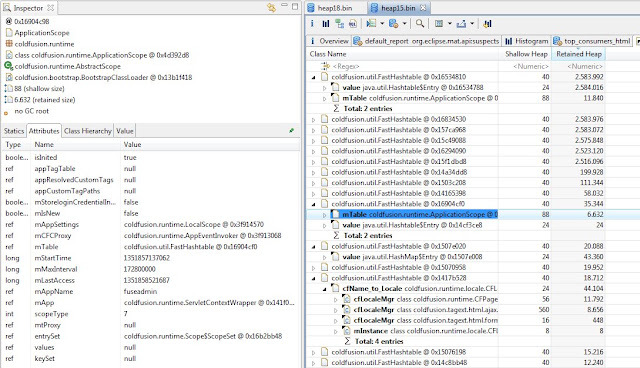Open the export options dropdown arrow
Viewport: 640px width, 368px height.
click(x=472, y=24)
